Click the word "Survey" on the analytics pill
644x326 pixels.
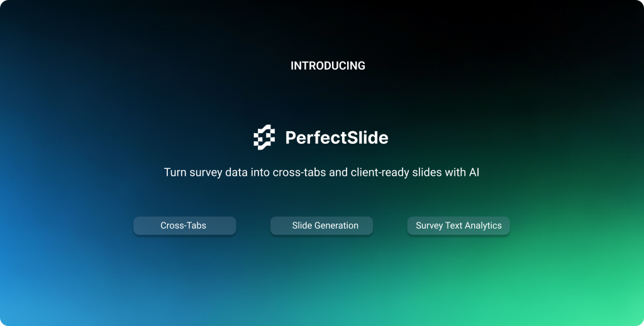tap(430, 225)
